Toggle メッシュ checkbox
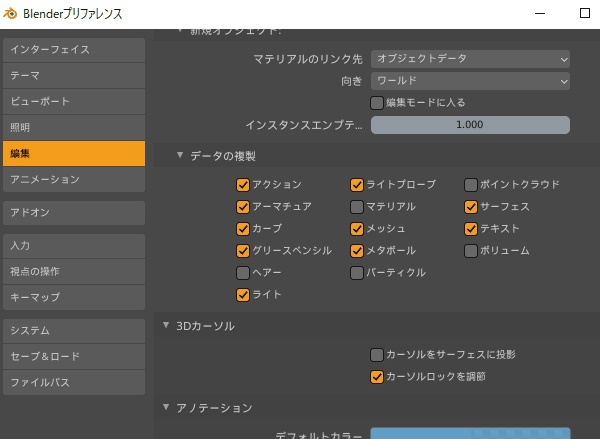This screenshot has width=600, height=439. (357, 229)
